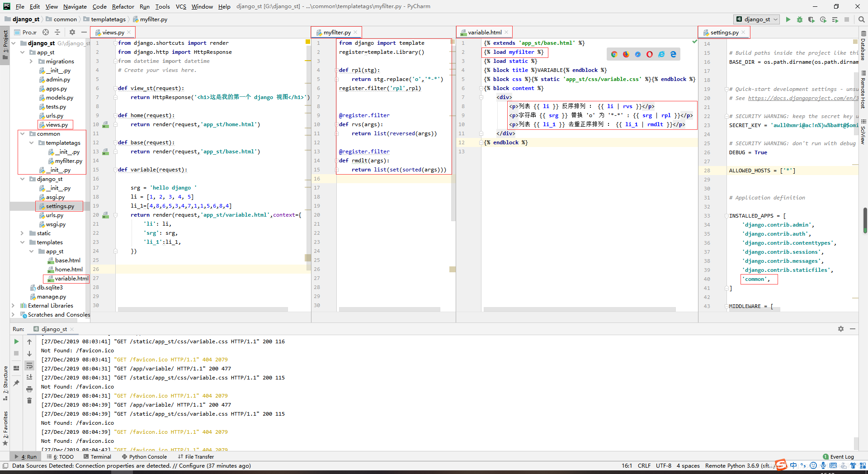The width and height of the screenshot is (868, 474).
Task: Collapse the common folder
Action: [22, 134]
